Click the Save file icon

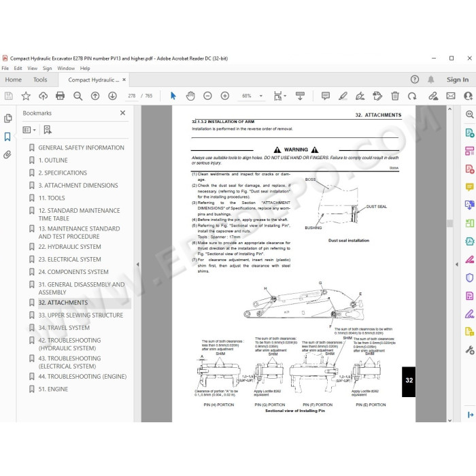click(8, 96)
